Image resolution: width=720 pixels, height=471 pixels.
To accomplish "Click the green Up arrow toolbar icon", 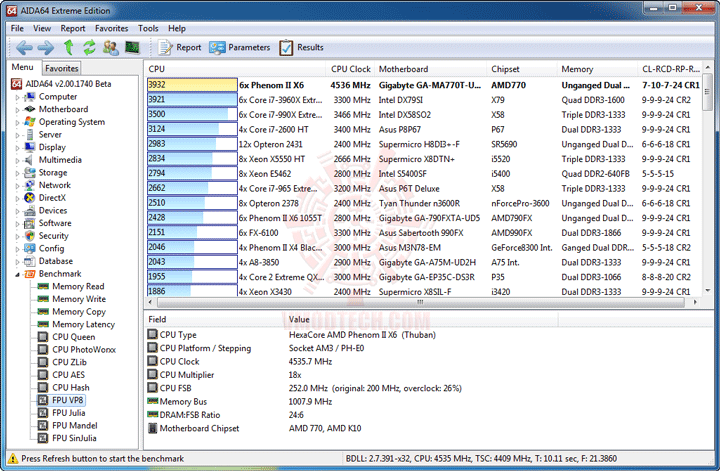I will point(68,47).
